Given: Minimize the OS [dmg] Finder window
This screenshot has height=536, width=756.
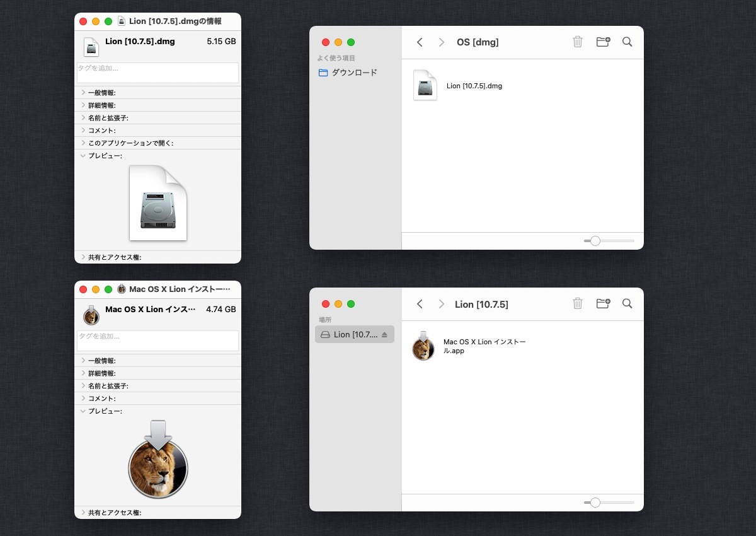Looking at the screenshot, I should [x=338, y=42].
